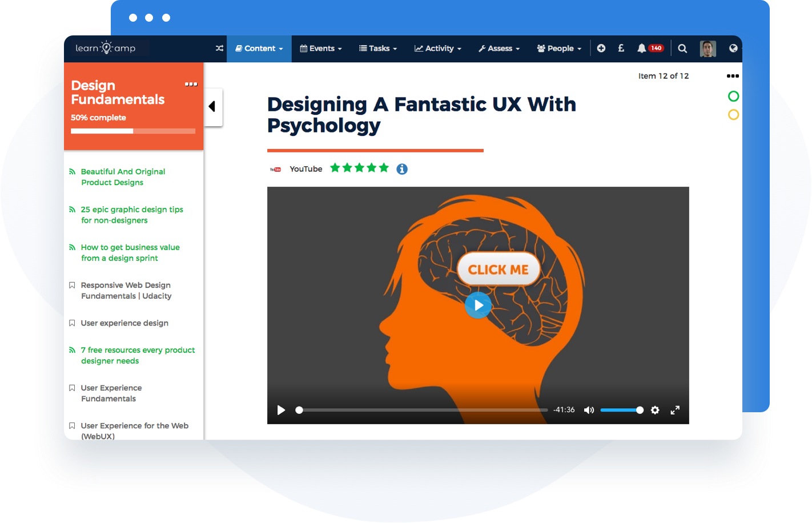
Task: Click the search magnifier icon
Action: (x=682, y=49)
